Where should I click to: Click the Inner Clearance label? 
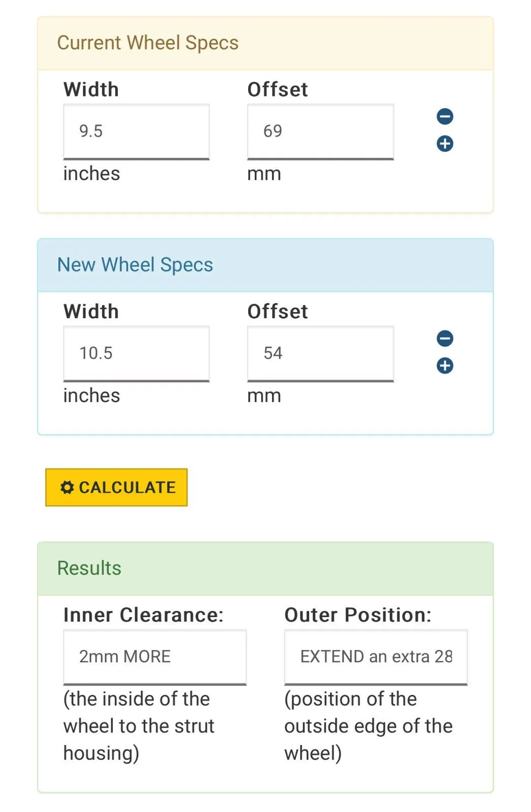(143, 615)
